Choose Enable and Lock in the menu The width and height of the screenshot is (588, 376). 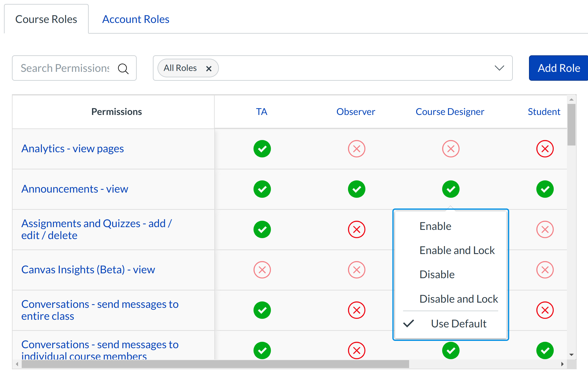point(457,250)
